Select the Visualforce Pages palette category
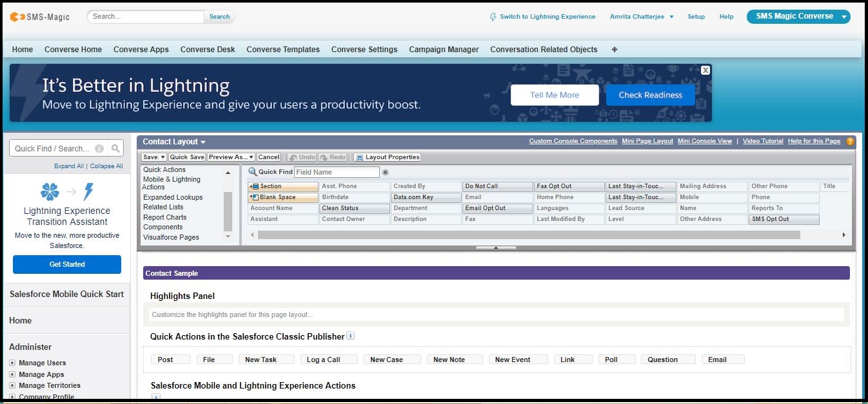 click(x=171, y=237)
